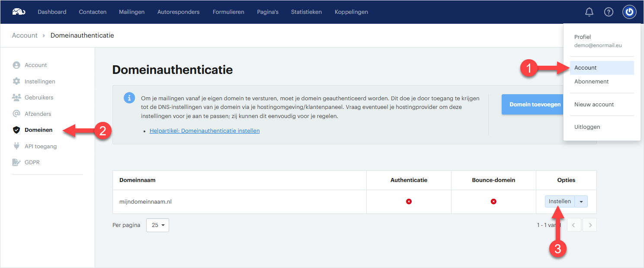The image size is (644, 268).
Task: Click the API toegang plug icon
Action: point(16,146)
